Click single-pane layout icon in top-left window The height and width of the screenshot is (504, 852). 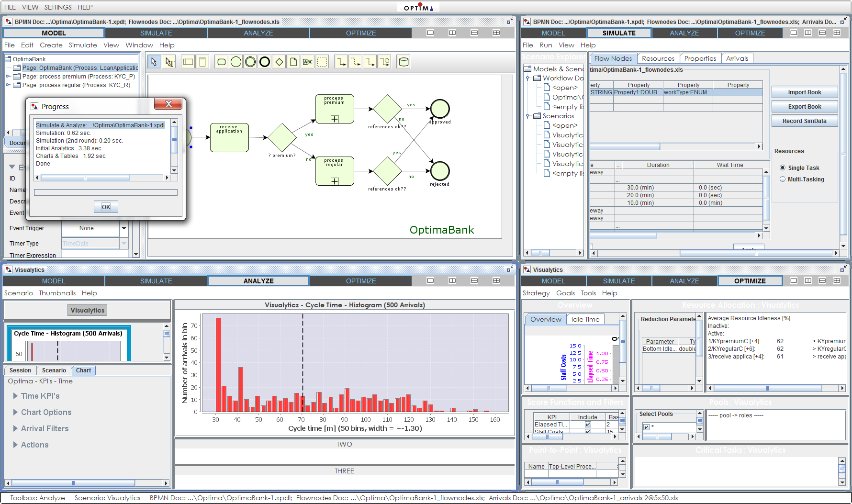click(430, 33)
